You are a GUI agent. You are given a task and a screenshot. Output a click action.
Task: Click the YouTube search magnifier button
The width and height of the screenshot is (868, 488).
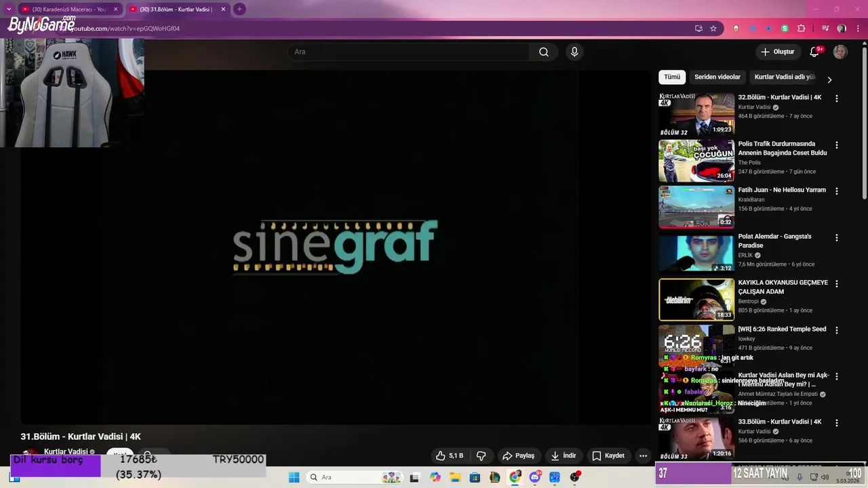click(544, 52)
